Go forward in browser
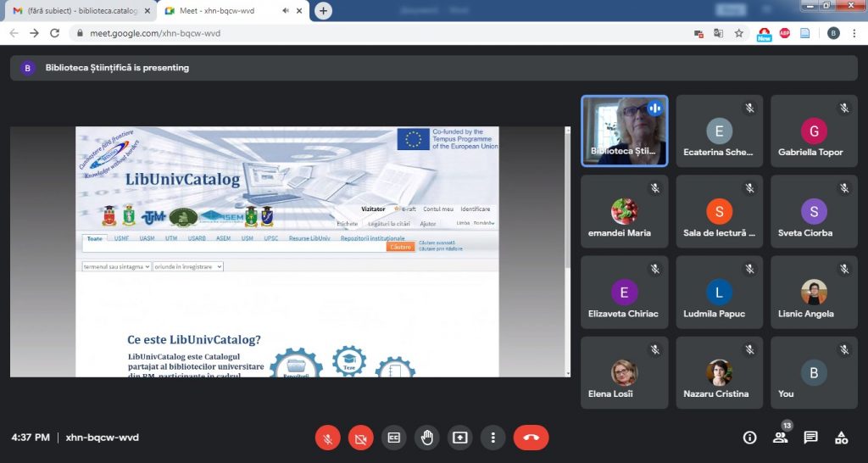The width and height of the screenshot is (868, 463). [34, 33]
